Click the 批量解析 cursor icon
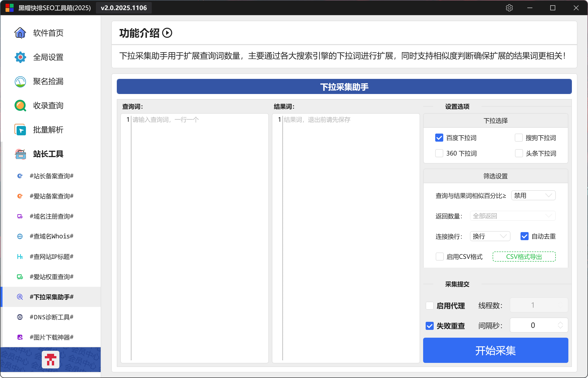The image size is (588, 378). click(20, 130)
